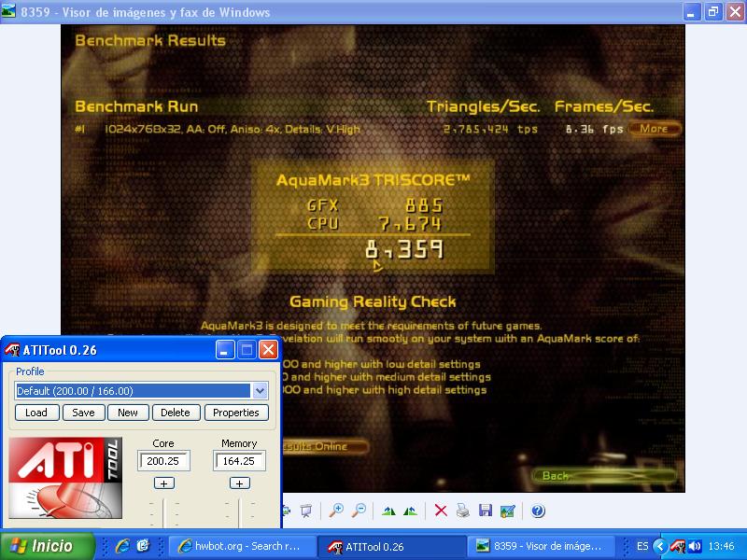Expand hidden tray icons with arrow
Image resolution: width=747 pixels, height=560 pixels.
[660, 546]
